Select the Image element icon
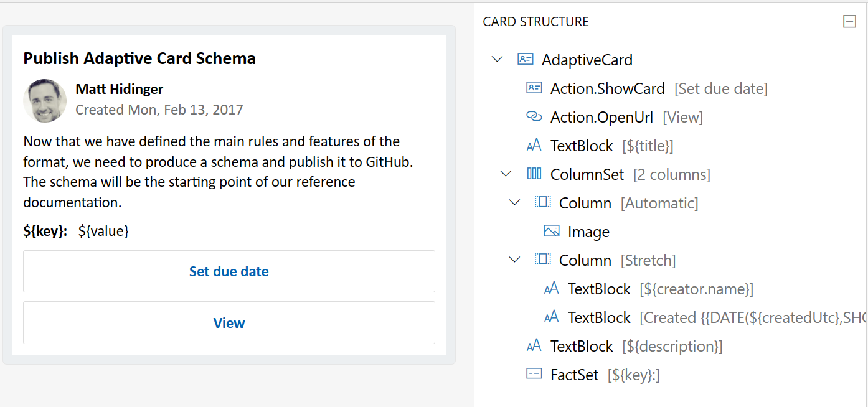Image resolution: width=868 pixels, height=407 pixels. coord(551,231)
